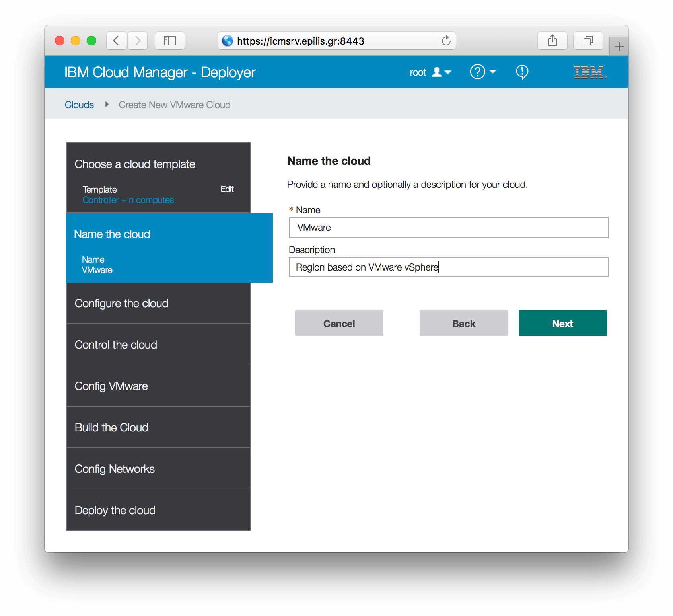The height and width of the screenshot is (616, 673).
Task: Go forward with Safari's forward arrow
Action: click(x=137, y=41)
